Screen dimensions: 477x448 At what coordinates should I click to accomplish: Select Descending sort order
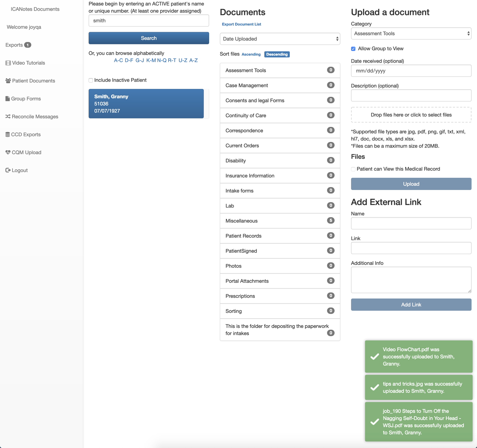[277, 54]
